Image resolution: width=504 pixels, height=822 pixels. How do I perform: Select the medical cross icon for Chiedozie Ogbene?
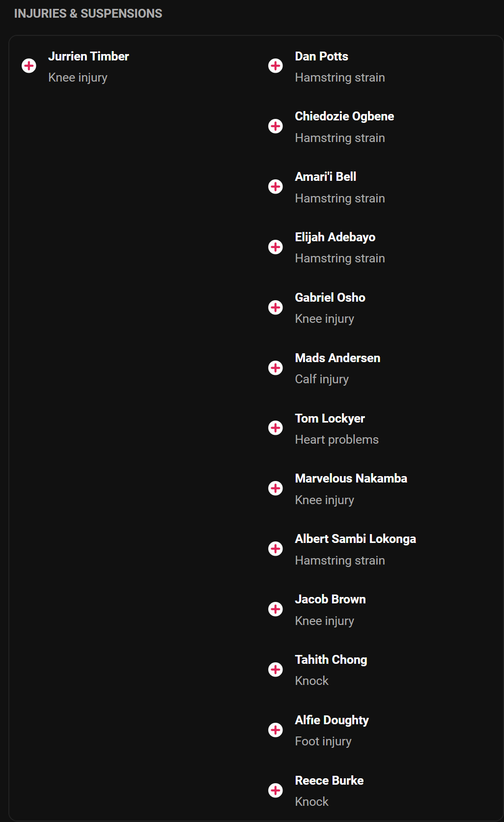pos(276,126)
